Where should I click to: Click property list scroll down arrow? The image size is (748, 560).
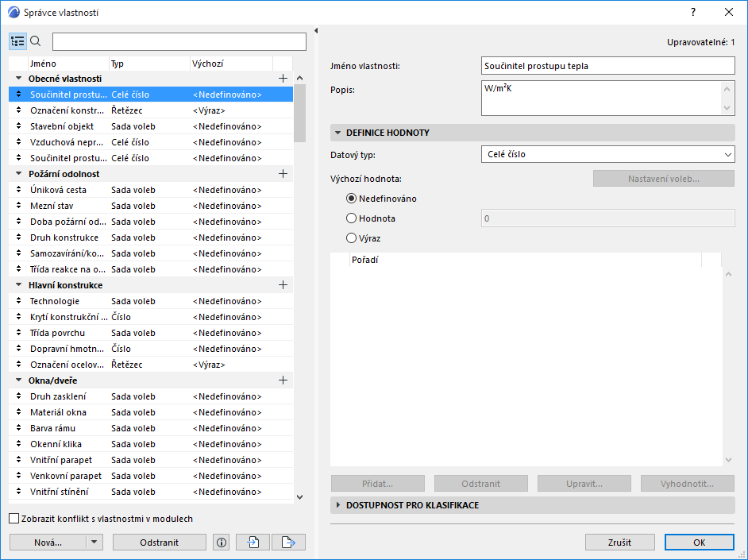coord(299,496)
